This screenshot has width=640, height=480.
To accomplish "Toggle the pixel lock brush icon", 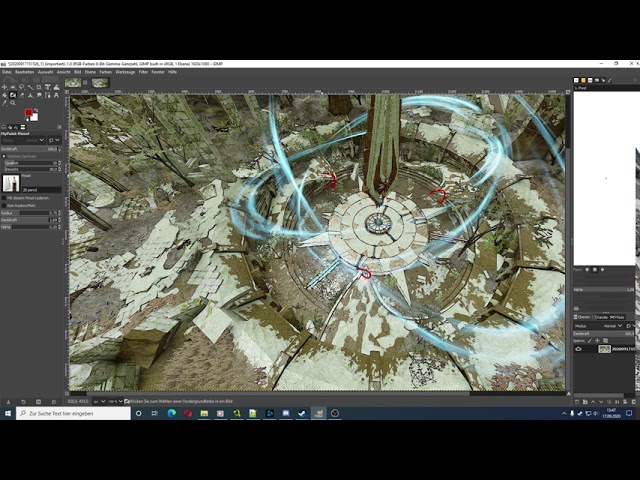I will pos(589,340).
